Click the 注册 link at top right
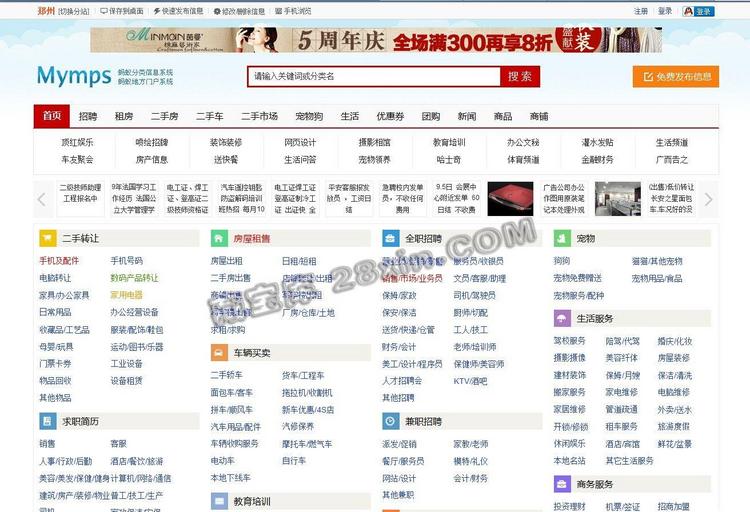The width and height of the screenshot is (750, 512). point(641,11)
